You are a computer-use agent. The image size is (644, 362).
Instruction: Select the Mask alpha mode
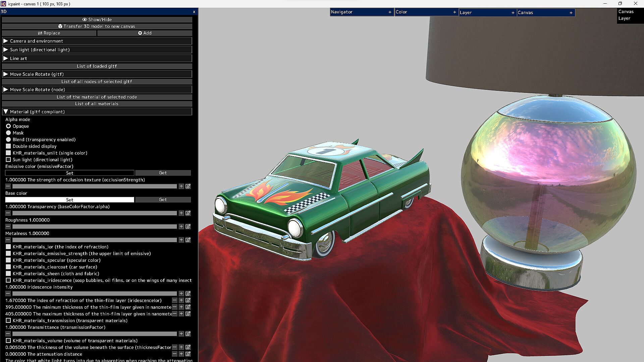tap(8, 133)
